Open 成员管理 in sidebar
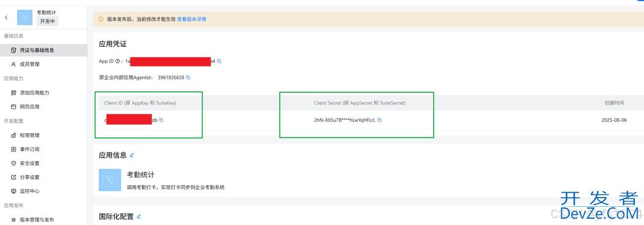644x225 pixels. [29, 64]
